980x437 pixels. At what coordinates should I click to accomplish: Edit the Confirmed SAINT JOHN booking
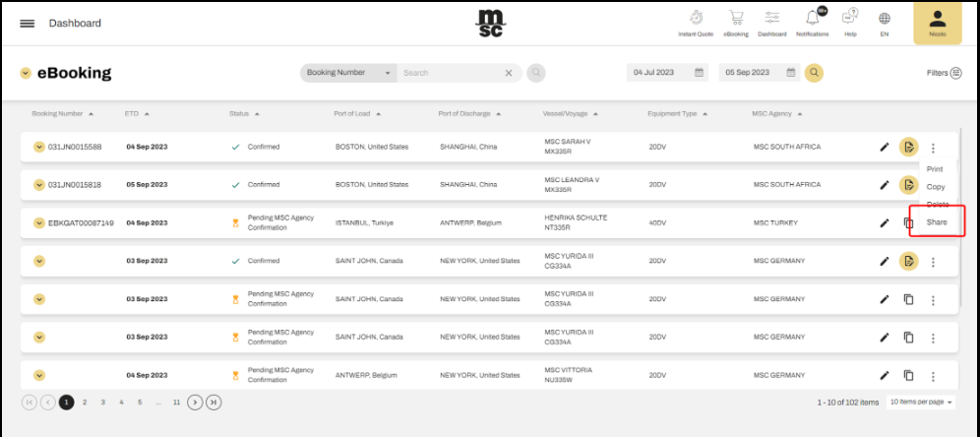pos(885,262)
